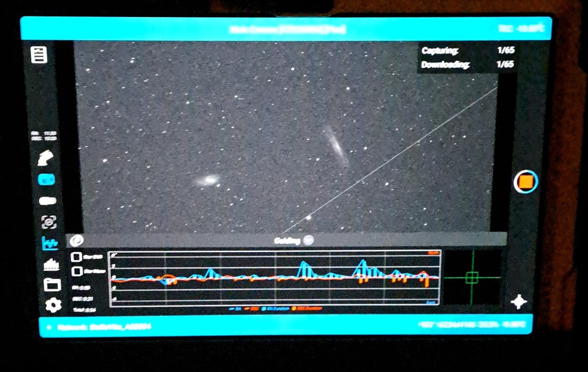Open the settings gear icon
Screen dimensions: 588x372
[x=53, y=305]
